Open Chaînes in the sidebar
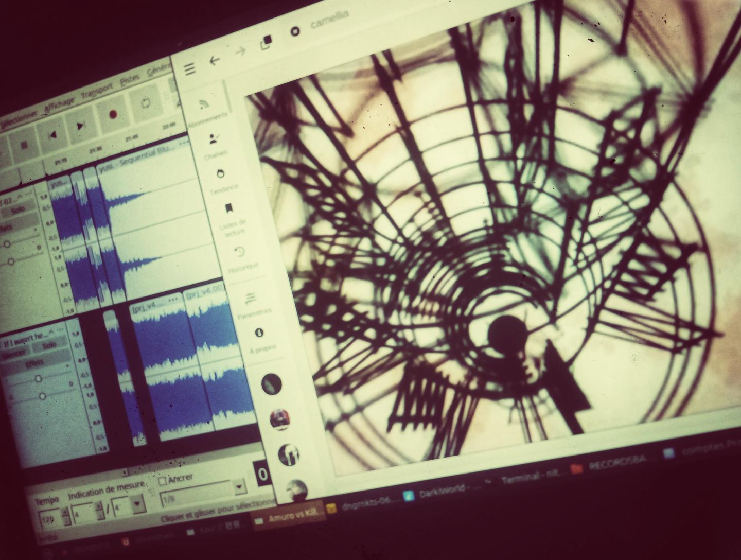The image size is (741, 560). tap(212, 139)
